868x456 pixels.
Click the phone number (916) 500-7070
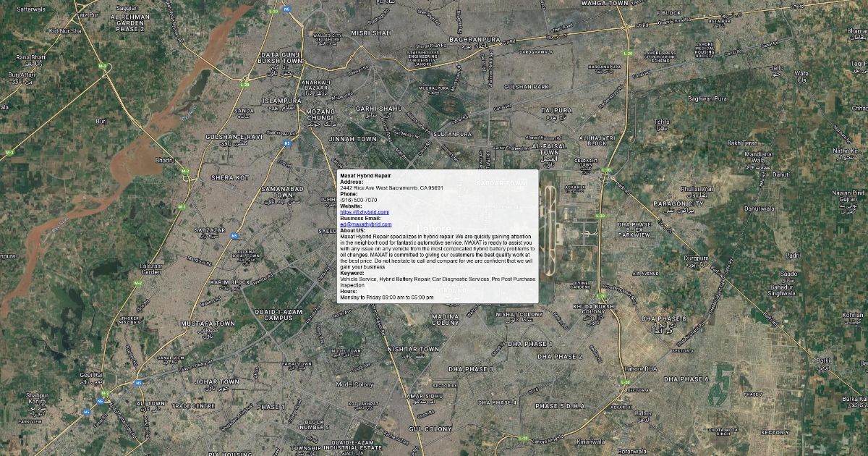click(358, 200)
